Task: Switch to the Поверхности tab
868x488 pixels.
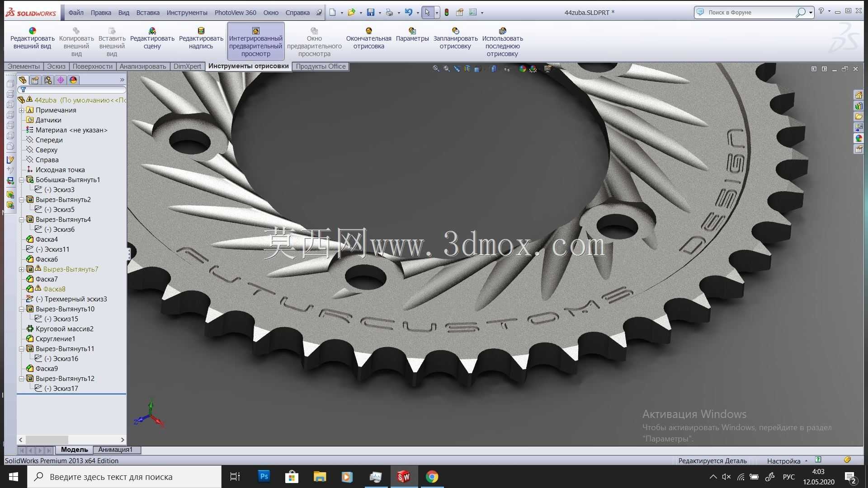Action: [93, 66]
